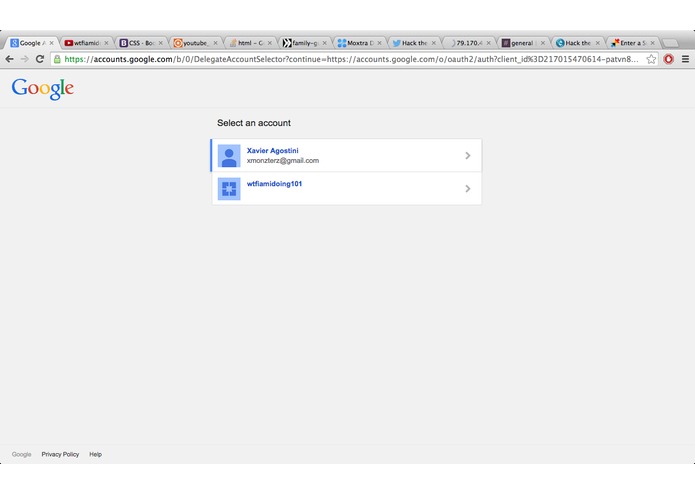Switch to the Enter a S tab
The image size is (695, 494).
(631, 43)
